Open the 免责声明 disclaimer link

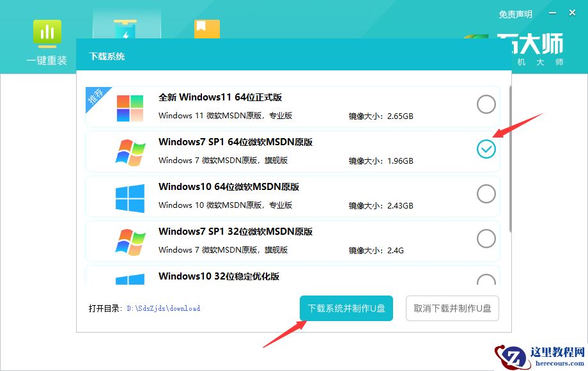point(515,13)
